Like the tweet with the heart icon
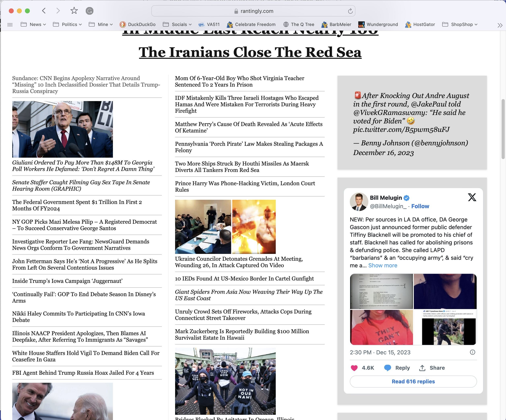This screenshot has width=506, height=420. click(354, 368)
